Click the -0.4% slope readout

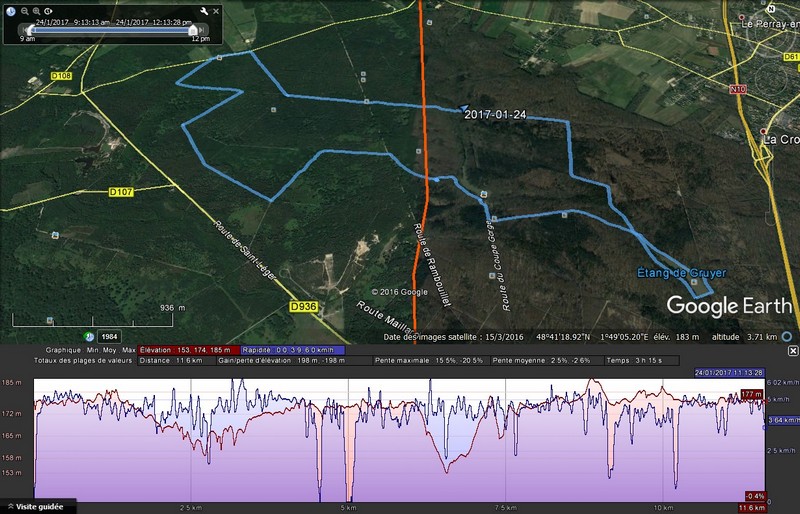click(755, 496)
